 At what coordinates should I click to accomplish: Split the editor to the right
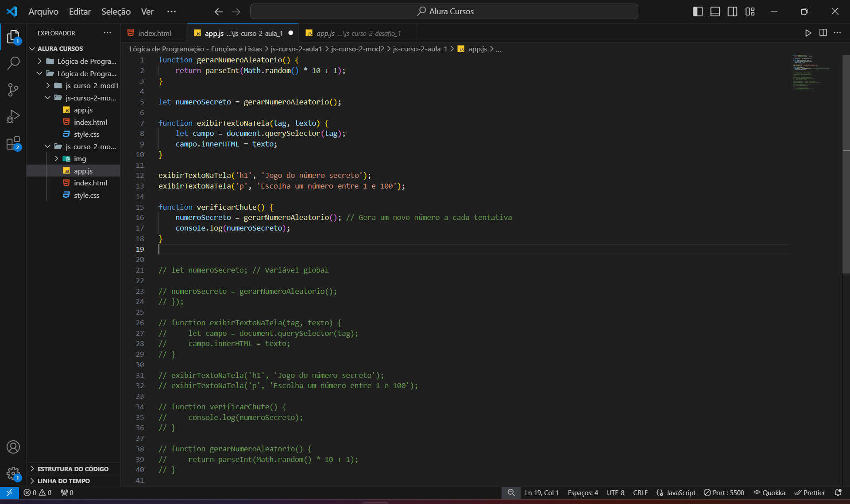[823, 33]
